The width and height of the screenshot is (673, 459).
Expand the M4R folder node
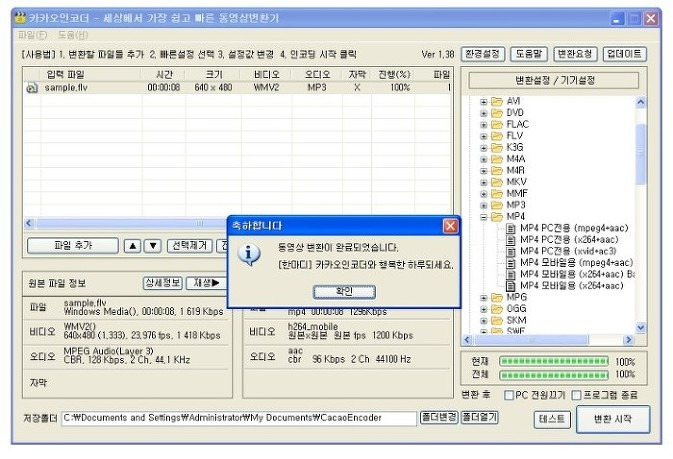pos(484,171)
